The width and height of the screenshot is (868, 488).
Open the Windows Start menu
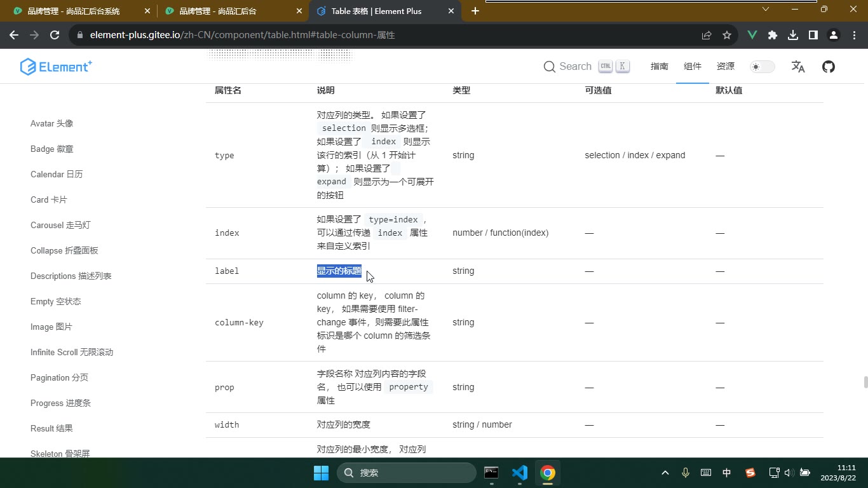click(x=322, y=473)
